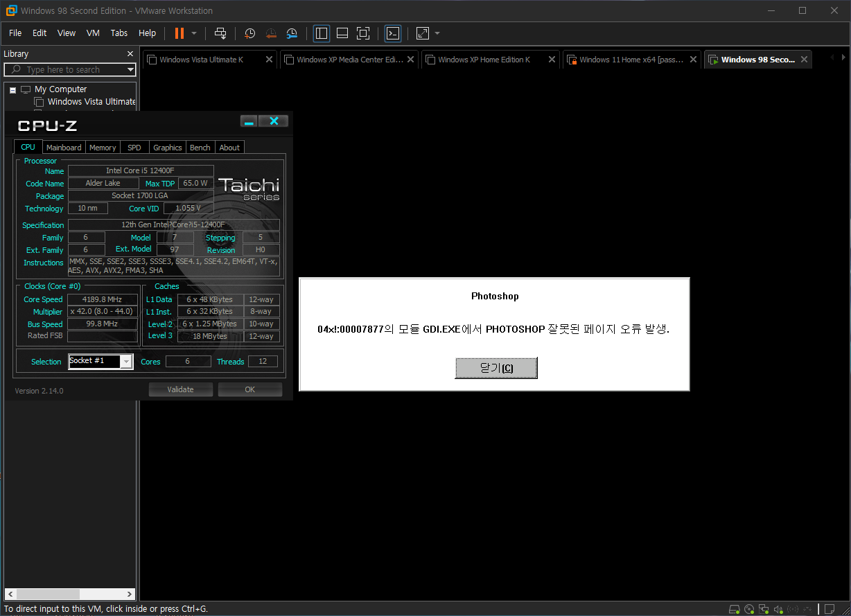Open the CPU-Z socket selection dropdown
Screen dimensions: 851x616
point(125,362)
